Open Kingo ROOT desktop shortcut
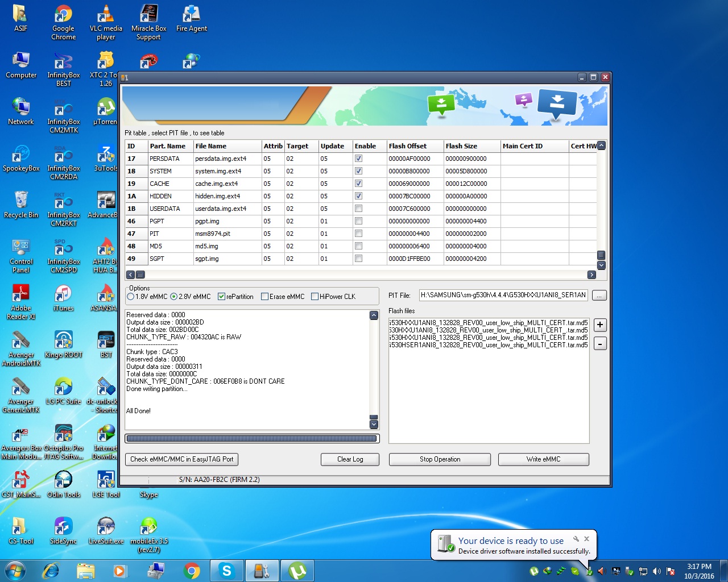728x582 pixels. [x=63, y=345]
